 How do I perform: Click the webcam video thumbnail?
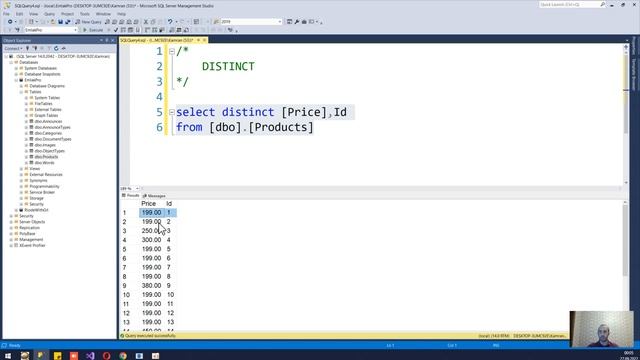pos(601,329)
